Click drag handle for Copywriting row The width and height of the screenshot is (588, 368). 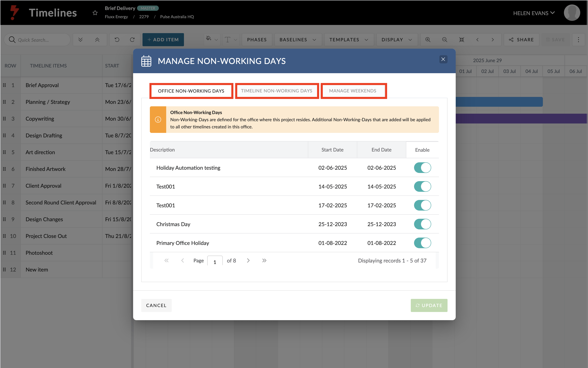(x=4, y=119)
